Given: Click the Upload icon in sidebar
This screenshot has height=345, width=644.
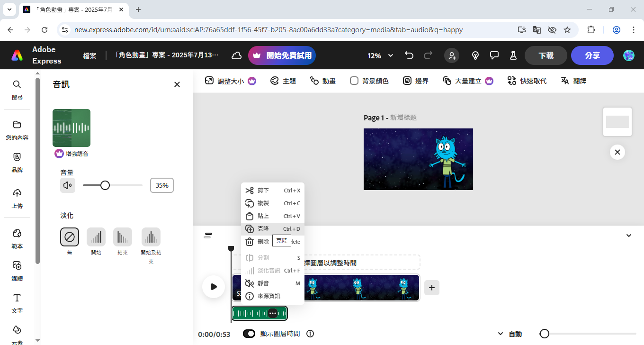Looking at the screenshot, I should tap(17, 197).
